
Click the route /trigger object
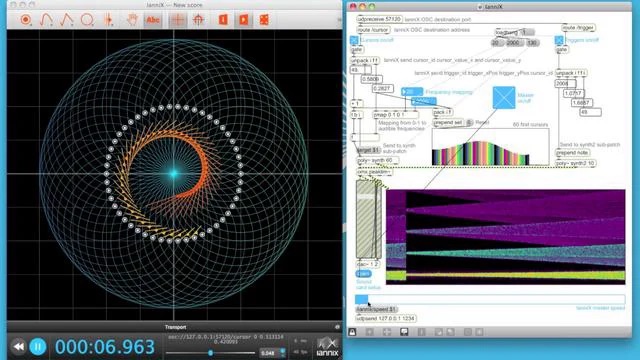point(578,28)
